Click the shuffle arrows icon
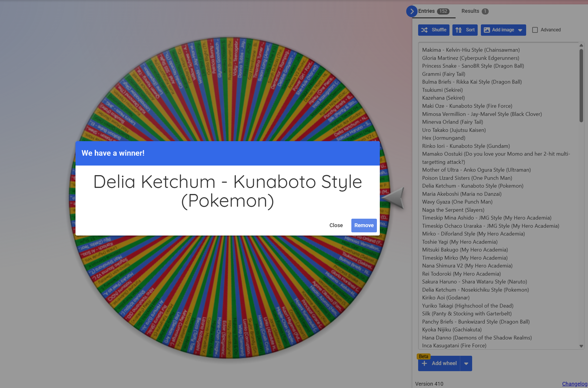 click(x=425, y=30)
